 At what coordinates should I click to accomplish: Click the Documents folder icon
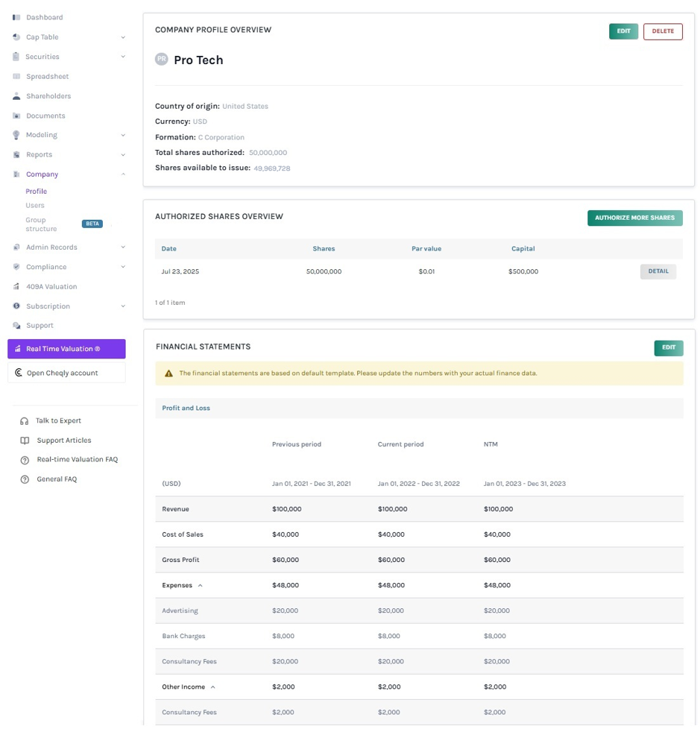tap(16, 116)
